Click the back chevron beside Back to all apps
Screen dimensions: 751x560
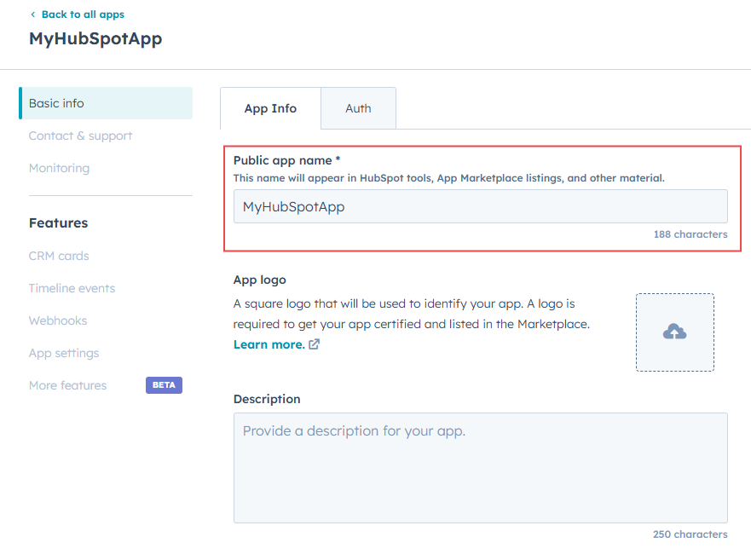[x=32, y=14]
